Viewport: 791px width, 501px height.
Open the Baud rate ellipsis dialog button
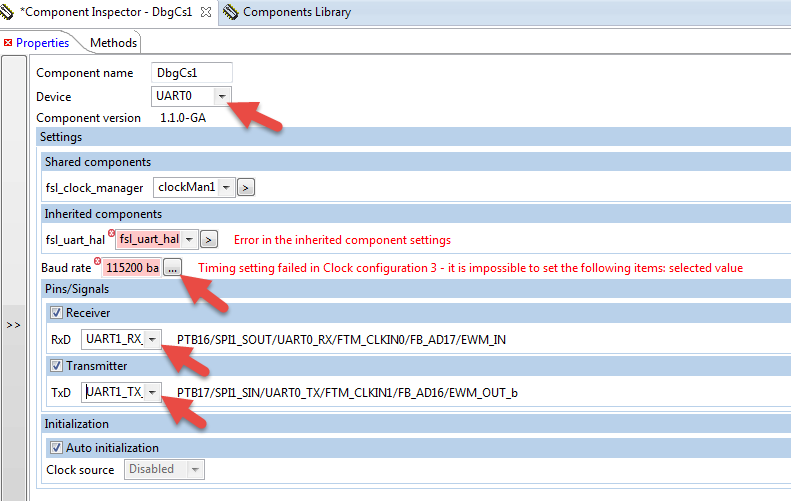tap(173, 268)
